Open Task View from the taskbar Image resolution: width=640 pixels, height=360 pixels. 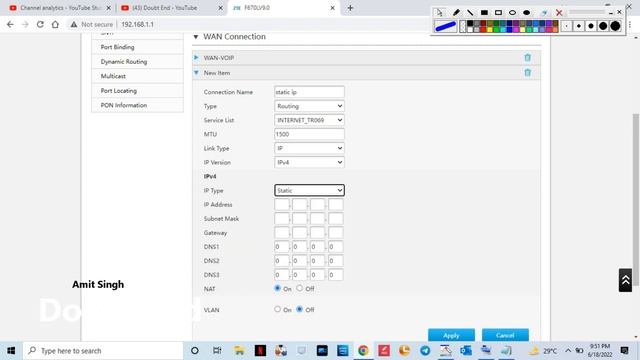(217, 351)
